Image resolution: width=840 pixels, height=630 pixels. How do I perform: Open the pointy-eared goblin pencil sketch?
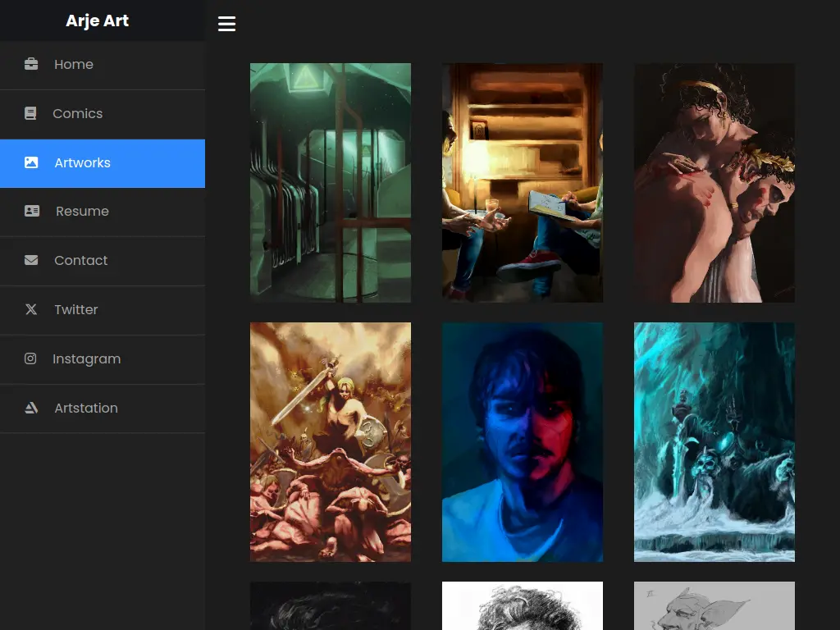(x=714, y=606)
